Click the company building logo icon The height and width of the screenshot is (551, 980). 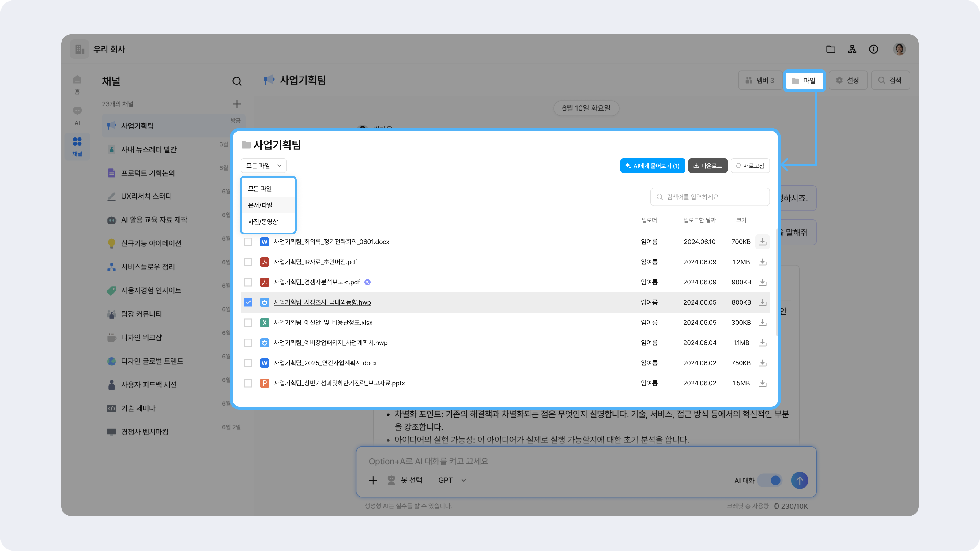pos(80,49)
